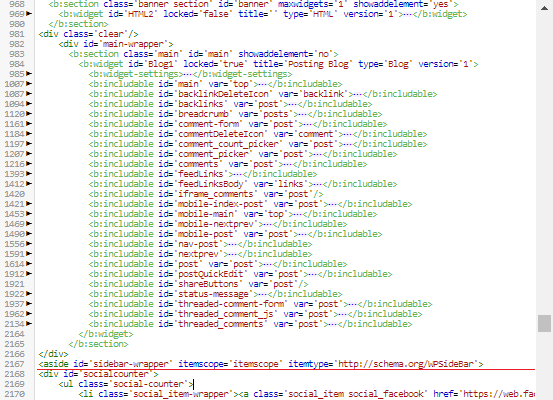The width and height of the screenshot is (553, 400).
Task: Click 'iframe_comments' includable id text
Action: click(x=215, y=194)
